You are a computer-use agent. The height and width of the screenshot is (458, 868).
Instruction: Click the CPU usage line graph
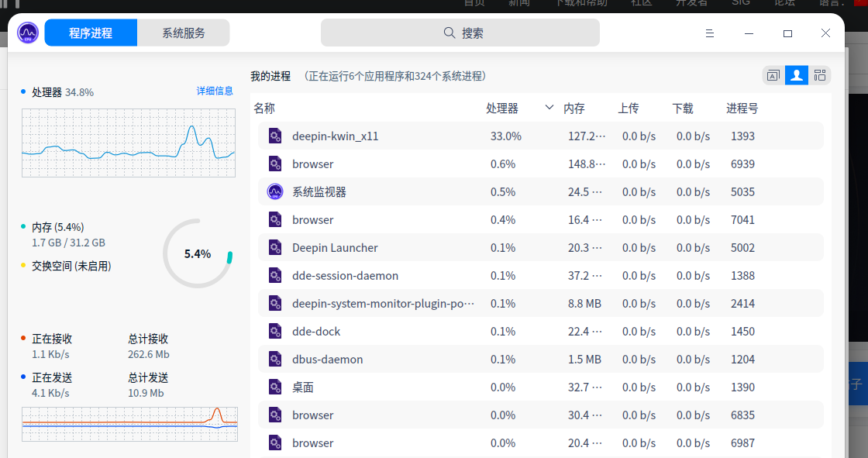click(129, 143)
